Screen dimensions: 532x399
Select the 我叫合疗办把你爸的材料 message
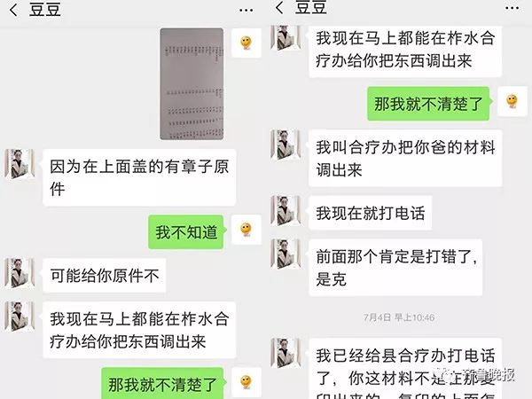point(405,158)
